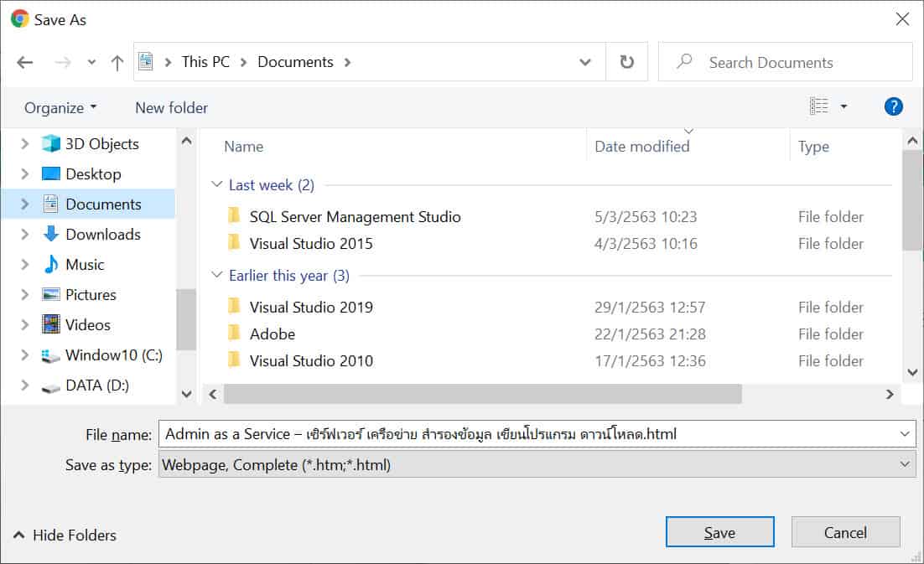Screen dimensions: 924x564
Task: Click date 22/1/2563 21:28
Action: 649,334
